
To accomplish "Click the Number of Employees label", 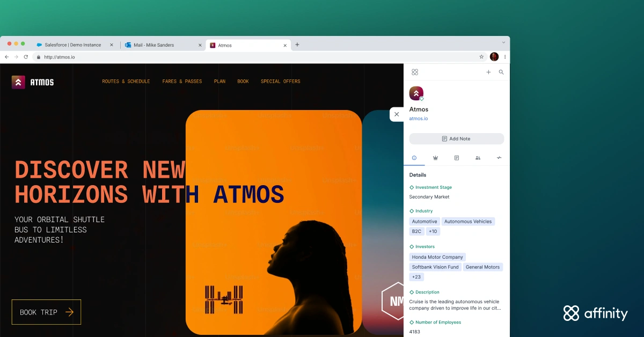I will [x=438, y=323].
